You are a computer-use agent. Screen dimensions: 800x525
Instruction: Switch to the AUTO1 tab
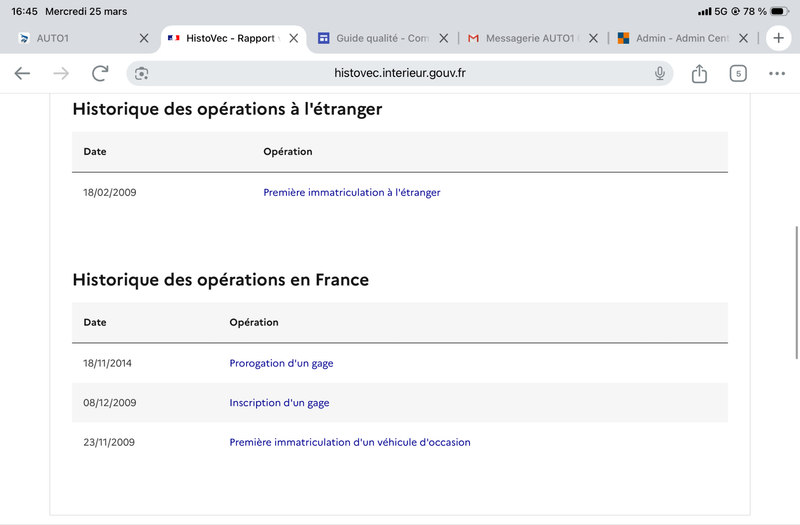(x=70, y=38)
